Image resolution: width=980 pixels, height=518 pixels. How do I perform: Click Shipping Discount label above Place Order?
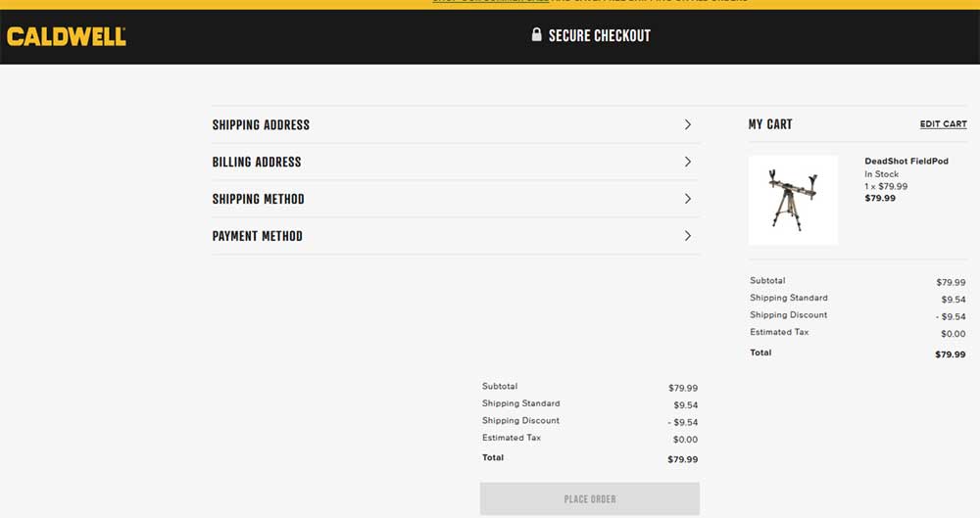[x=520, y=420]
